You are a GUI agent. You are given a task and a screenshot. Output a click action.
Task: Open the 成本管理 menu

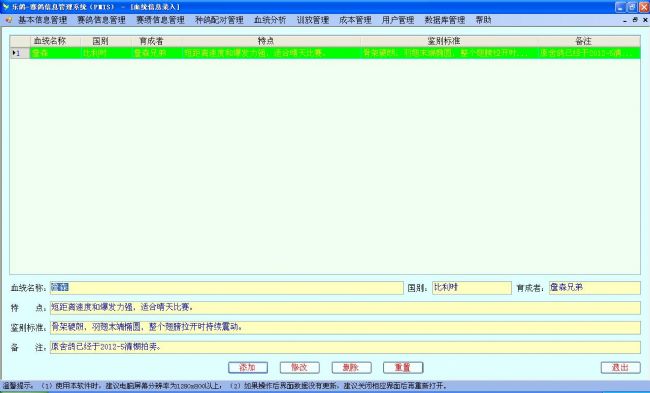[355, 20]
